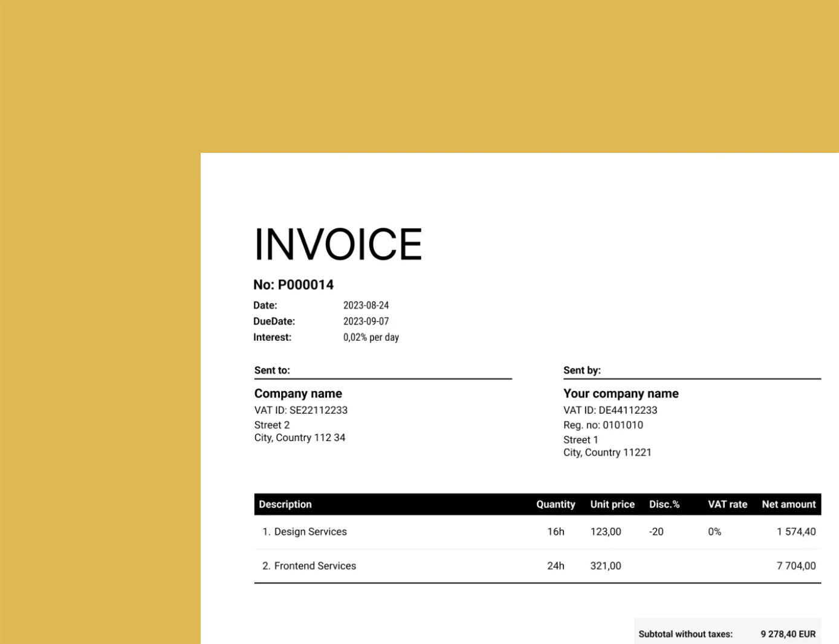Screen dimensions: 839x644
Task: Click the Description column header
Action: pos(285,504)
